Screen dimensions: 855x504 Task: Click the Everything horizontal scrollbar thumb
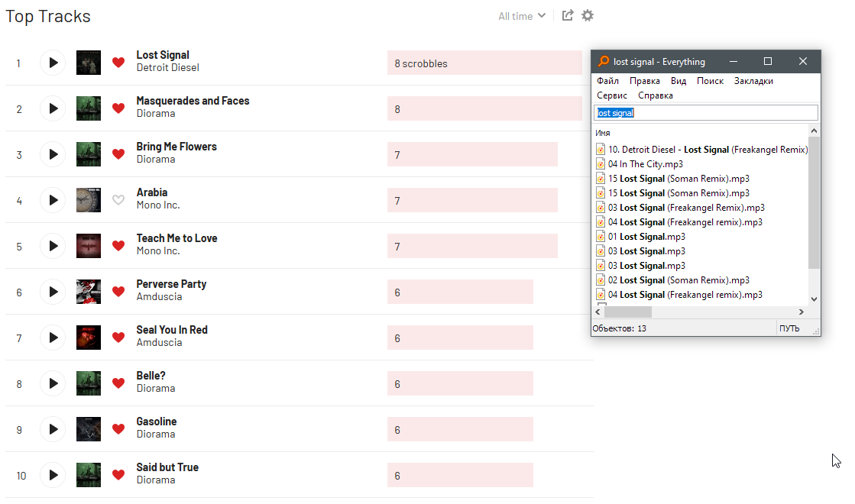(x=628, y=312)
